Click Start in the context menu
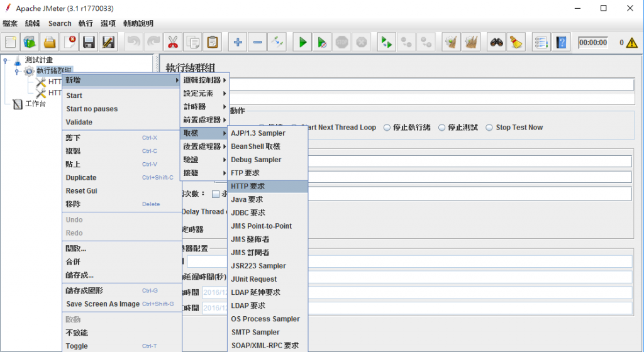Image resolution: width=644 pixels, height=352 pixels. click(121, 96)
